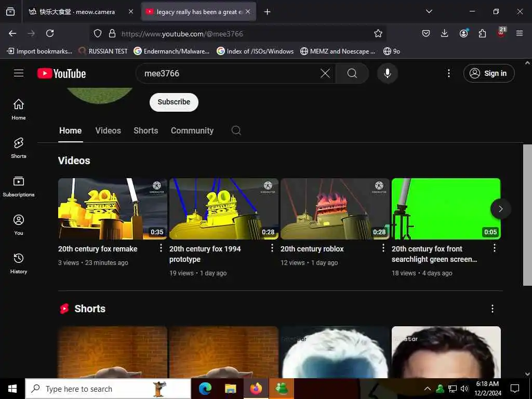Open options menu for 20th century fox 1994 prototype
532x399 pixels.
point(272,248)
